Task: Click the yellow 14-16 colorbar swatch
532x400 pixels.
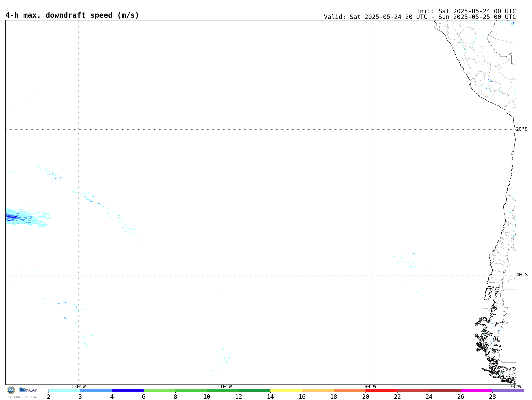Action: pos(286,391)
